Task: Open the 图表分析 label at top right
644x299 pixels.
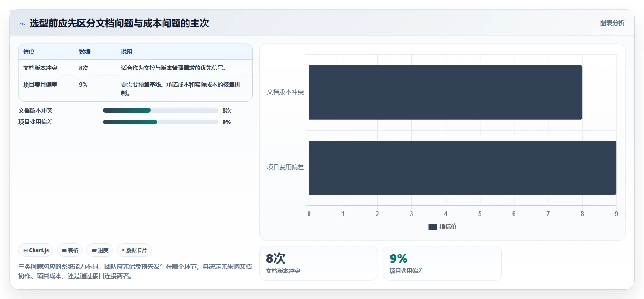Action: [x=612, y=23]
